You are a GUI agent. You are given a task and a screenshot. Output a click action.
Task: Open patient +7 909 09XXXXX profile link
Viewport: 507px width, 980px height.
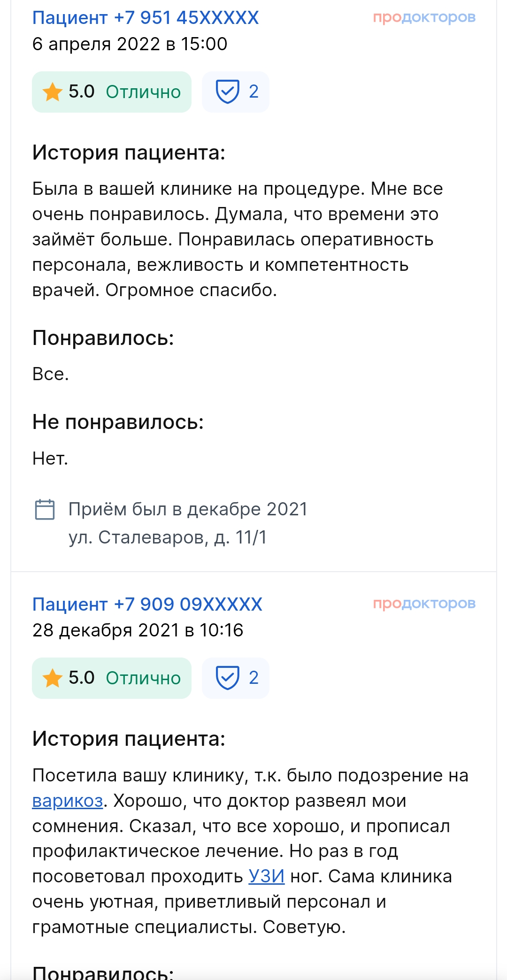pos(147,604)
